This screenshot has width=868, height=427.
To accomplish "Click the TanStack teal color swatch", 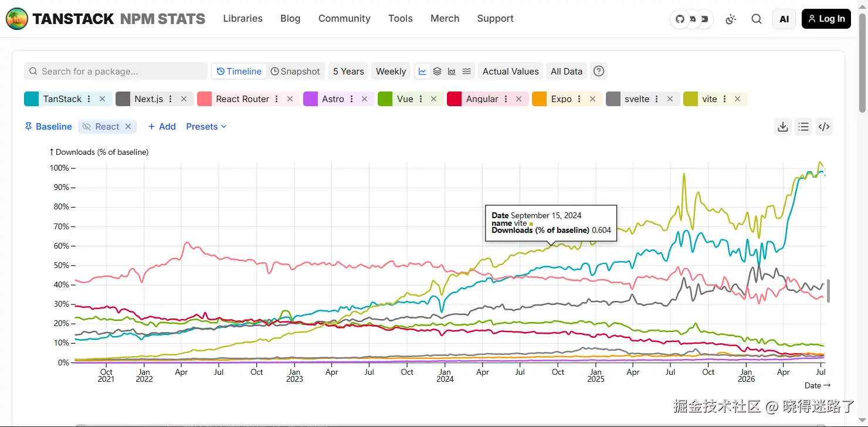I will click(31, 99).
